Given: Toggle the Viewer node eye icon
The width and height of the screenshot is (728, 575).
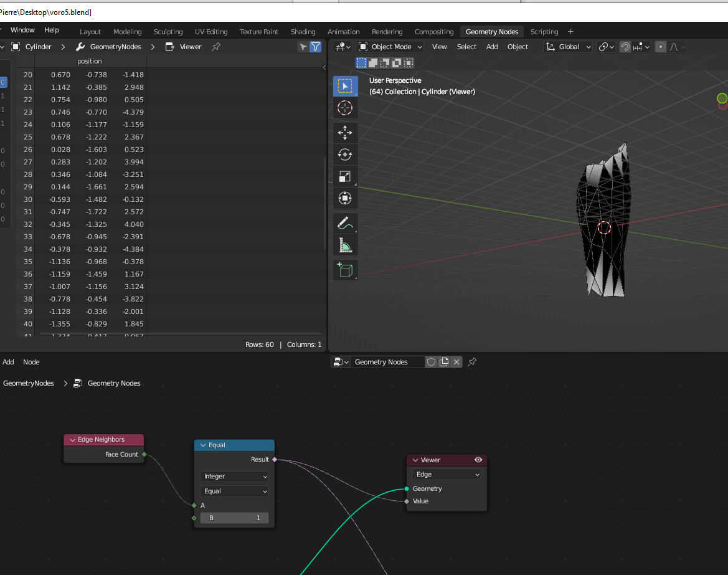Looking at the screenshot, I should 478,460.
